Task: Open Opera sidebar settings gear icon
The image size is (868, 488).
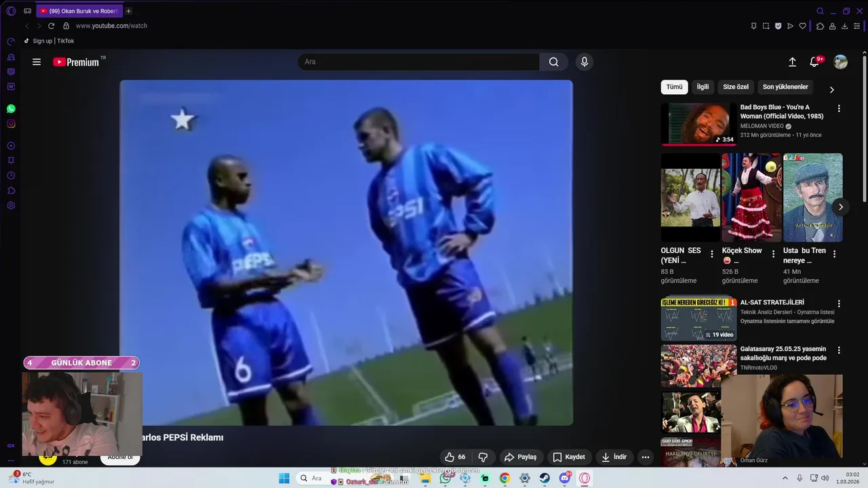Action: point(11,205)
